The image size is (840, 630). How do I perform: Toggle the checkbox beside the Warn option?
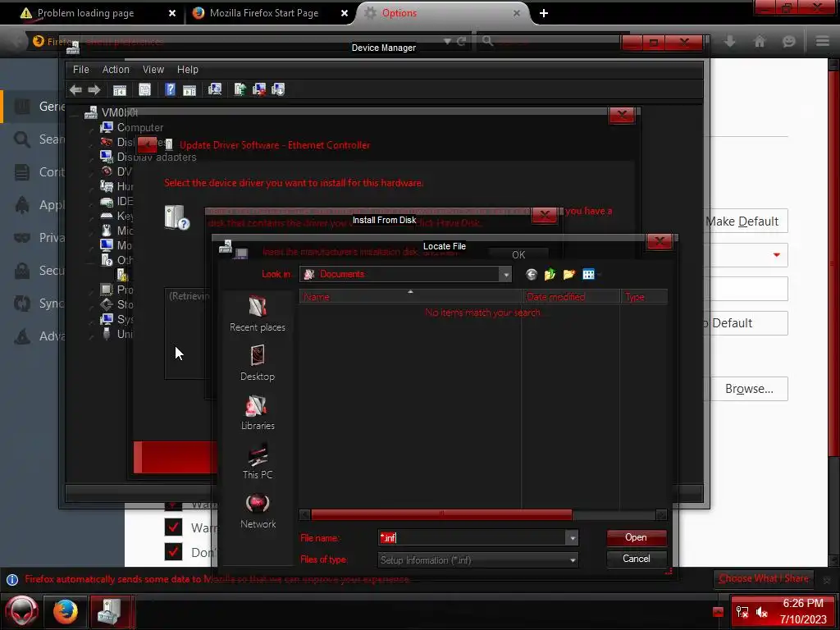[x=173, y=527]
